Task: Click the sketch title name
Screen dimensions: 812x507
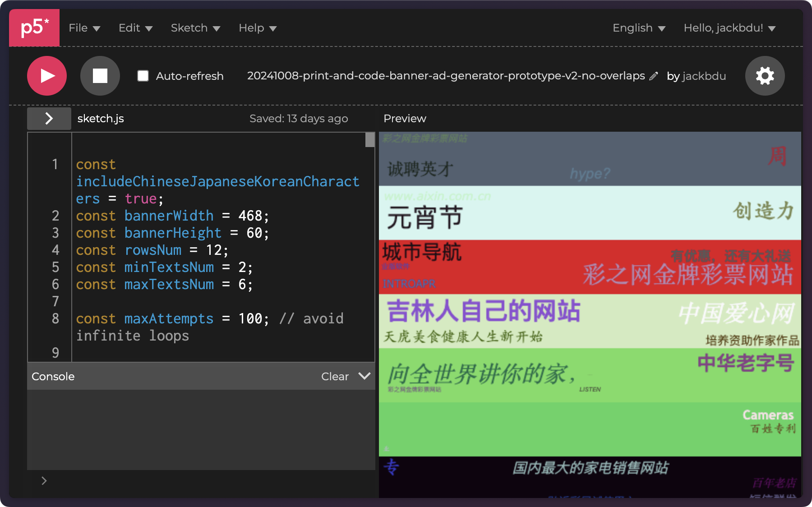Action: 446,76
